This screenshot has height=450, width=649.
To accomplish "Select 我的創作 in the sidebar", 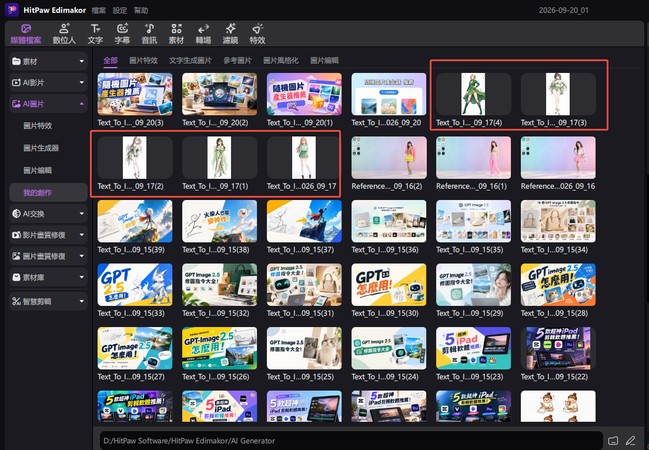I will (48, 193).
